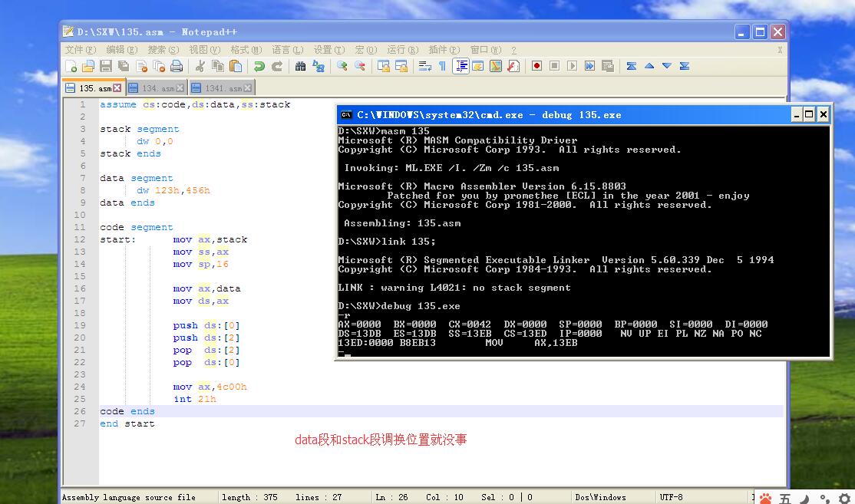Image resolution: width=855 pixels, height=504 pixels.
Task: Save the current file with floppy icon
Action: 106,67
